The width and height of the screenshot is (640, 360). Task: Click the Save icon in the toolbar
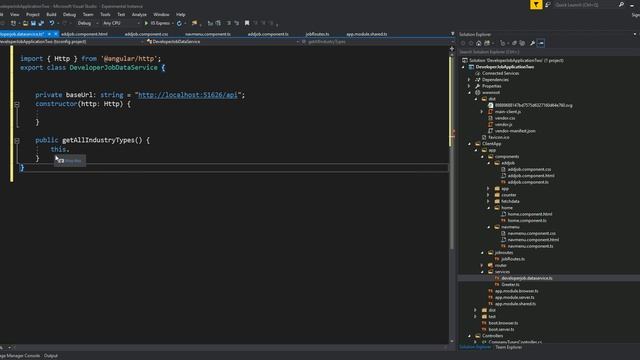point(33,23)
